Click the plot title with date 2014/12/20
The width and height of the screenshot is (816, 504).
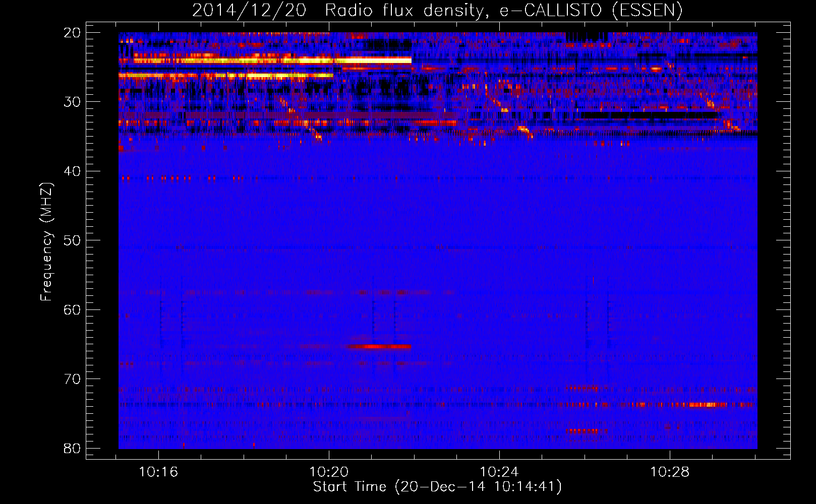pyautogui.click(x=437, y=11)
